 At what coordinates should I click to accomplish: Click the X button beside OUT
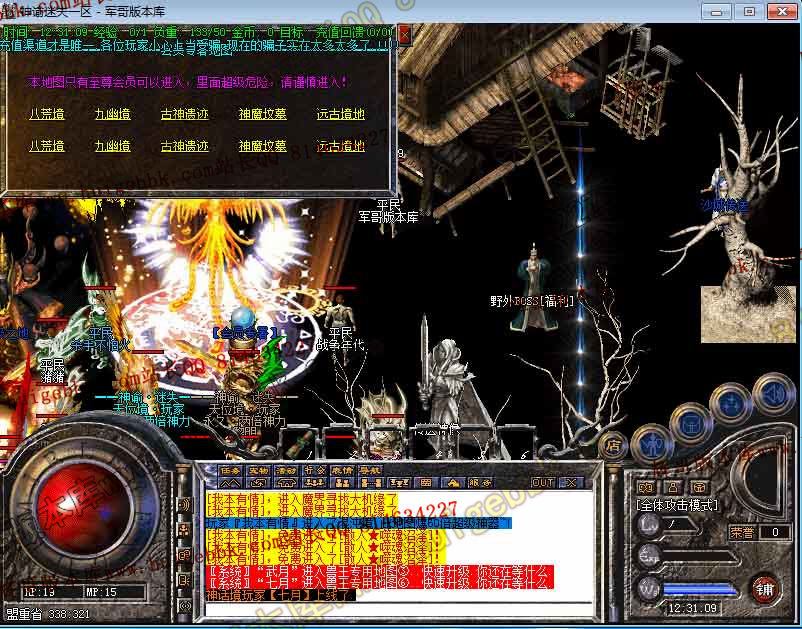pos(570,482)
